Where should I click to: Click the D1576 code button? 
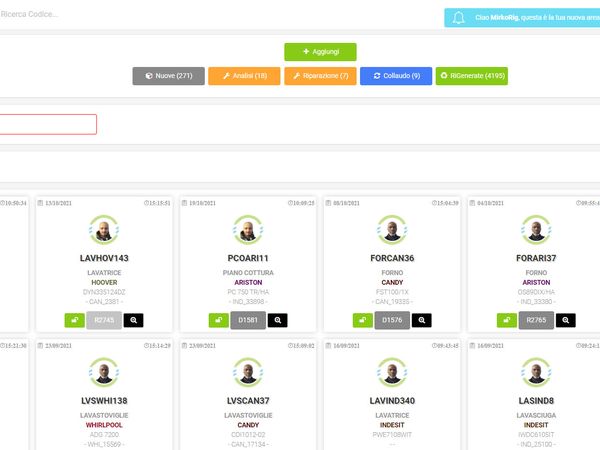[392, 320]
